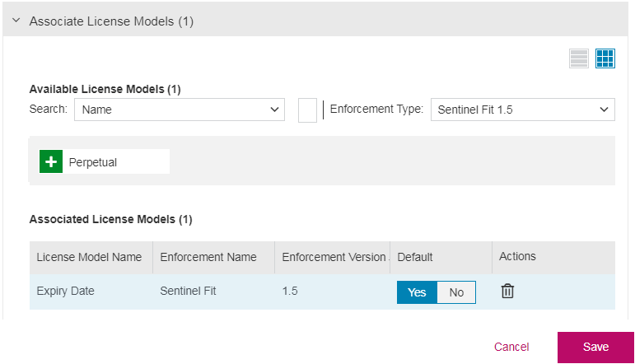Delete Expiry Date model with trash icon

click(508, 292)
